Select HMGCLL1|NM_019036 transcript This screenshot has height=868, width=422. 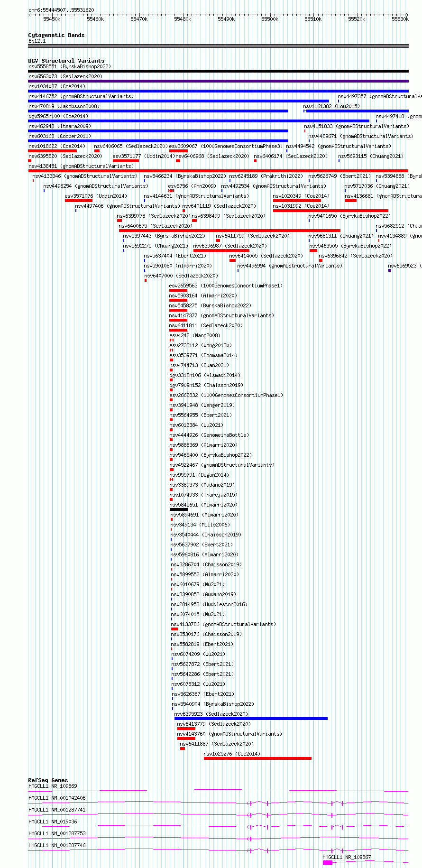(53, 822)
